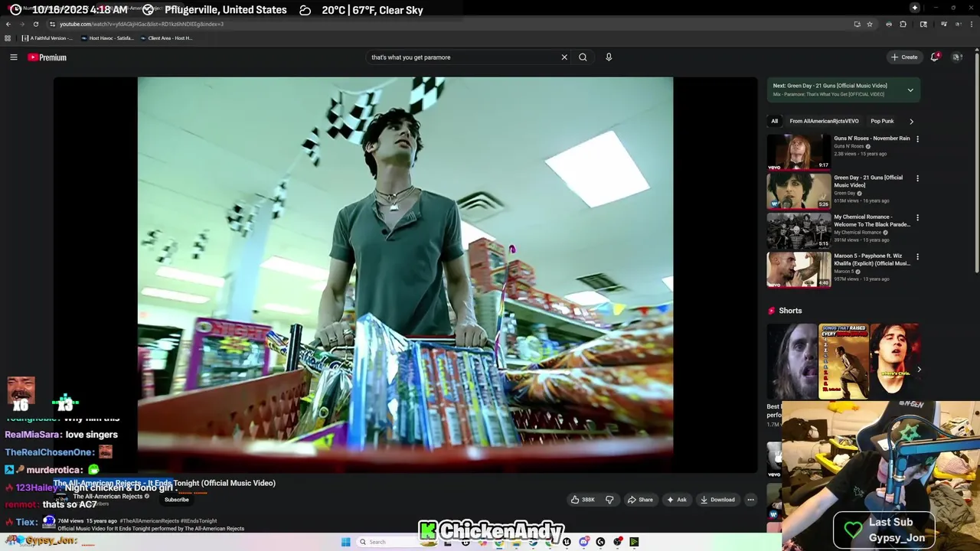
Task: Click the Download button
Action: pyautogui.click(x=717, y=500)
